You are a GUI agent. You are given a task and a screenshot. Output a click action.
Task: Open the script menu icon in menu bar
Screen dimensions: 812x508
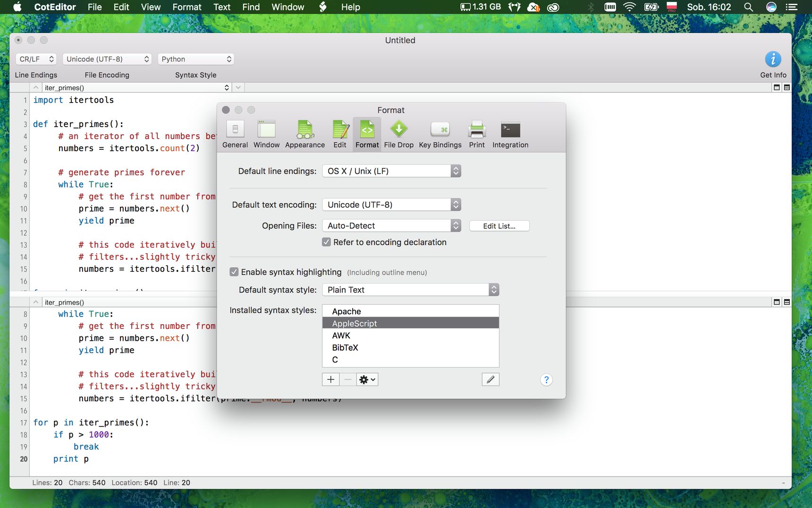click(323, 7)
